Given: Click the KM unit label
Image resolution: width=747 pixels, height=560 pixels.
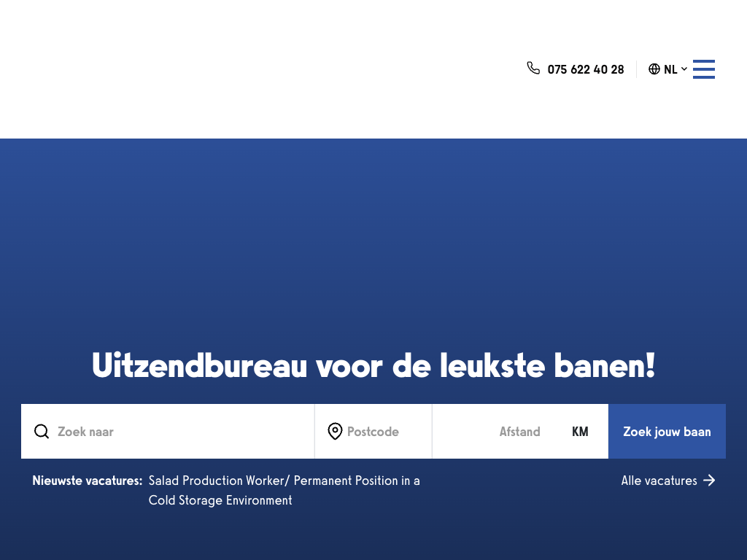Looking at the screenshot, I should [x=580, y=432].
